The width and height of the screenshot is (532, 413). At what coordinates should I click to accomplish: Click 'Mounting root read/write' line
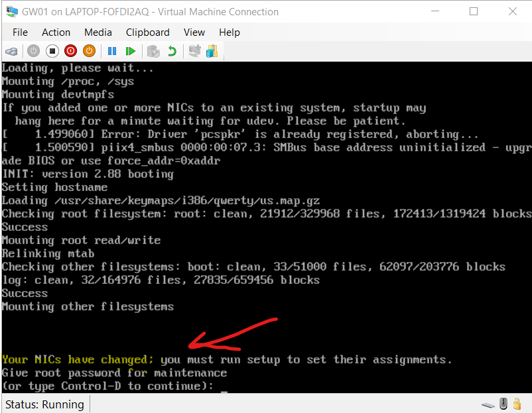[x=81, y=240]
